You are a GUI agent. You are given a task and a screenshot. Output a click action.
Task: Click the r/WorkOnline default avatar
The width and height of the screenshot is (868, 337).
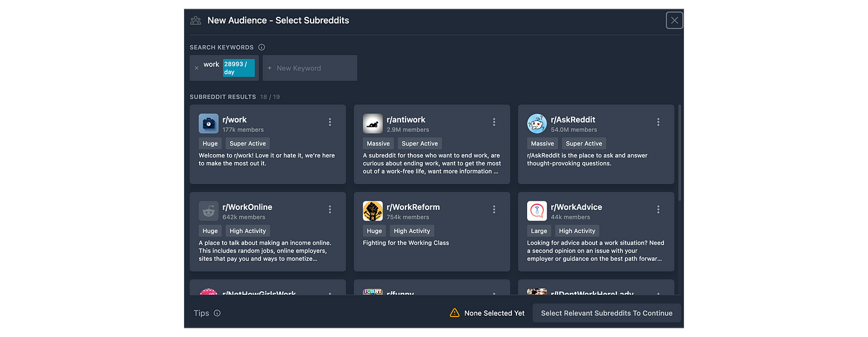[x=208, y=211]
